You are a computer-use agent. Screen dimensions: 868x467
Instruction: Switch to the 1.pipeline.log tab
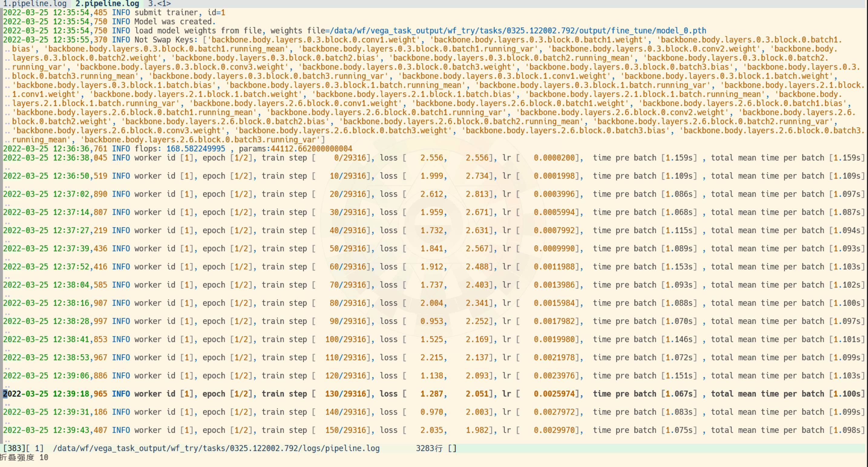(x=34, y=4)
